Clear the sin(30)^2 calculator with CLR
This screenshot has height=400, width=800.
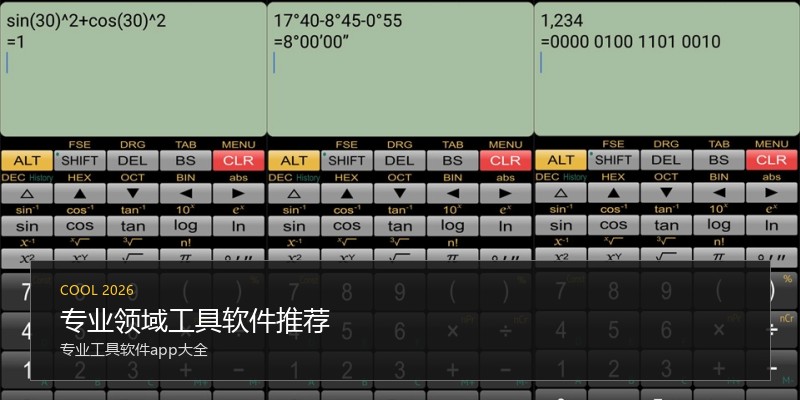pos(238,161)
